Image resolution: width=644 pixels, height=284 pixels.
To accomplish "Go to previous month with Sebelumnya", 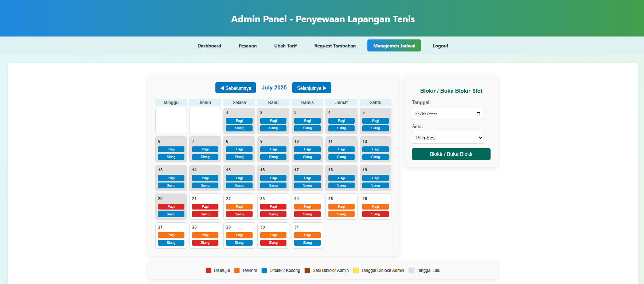I will coord(235,88).
